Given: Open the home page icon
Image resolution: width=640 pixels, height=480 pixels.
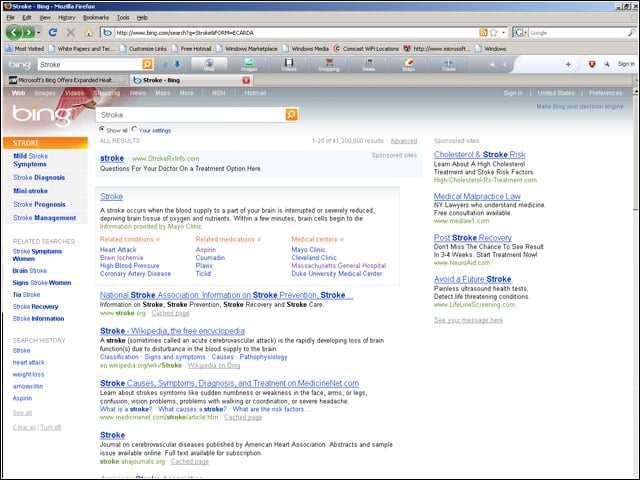Looking at the screenshot, I should [x=89, y=33].
